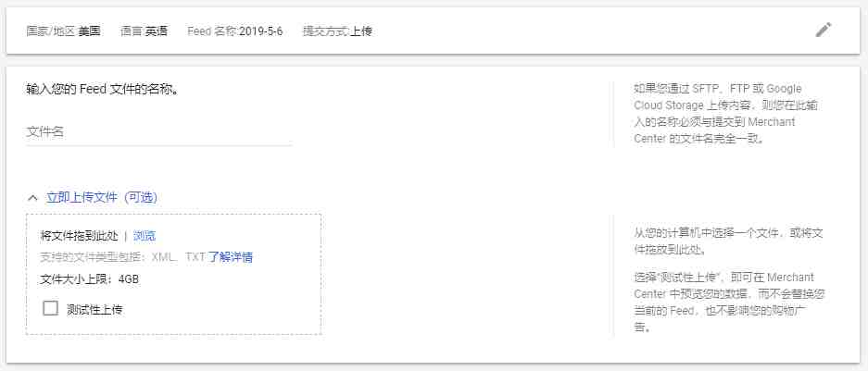Click the 将文件拖到此处 drop text
Image resolution: width=868 pixels, height=371 pixels.
point(80,236)
